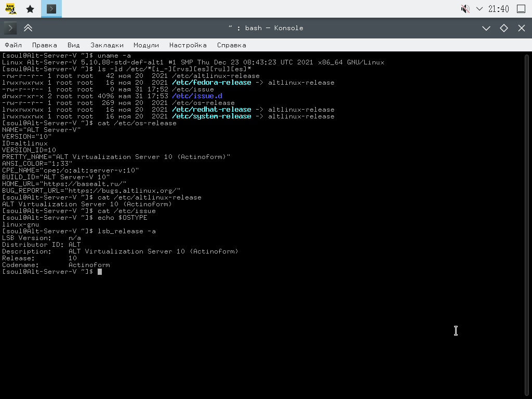The width and height of the screenshot is (532, 399).
Task: Click the double-chevron keep-above button
Action: click(x=28, y=28)
